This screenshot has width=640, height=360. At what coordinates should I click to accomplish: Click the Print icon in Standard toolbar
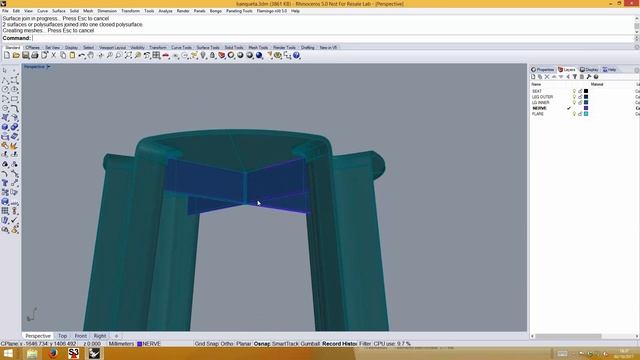35,56
